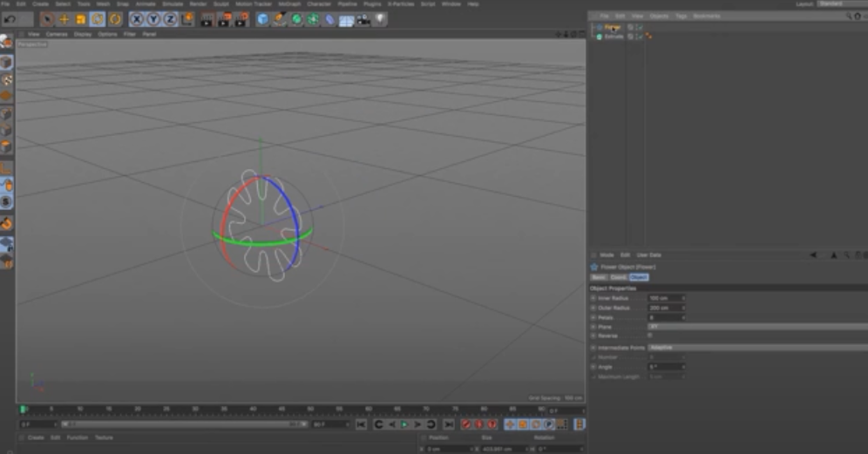Open the Plane dropdown
Image resolution: width=868 pixels, height=454 pixels.
[x=757, y=328]
